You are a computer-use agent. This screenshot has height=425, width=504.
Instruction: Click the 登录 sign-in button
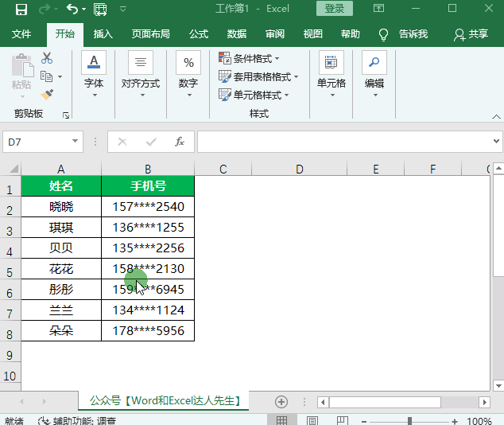(335, 8)
